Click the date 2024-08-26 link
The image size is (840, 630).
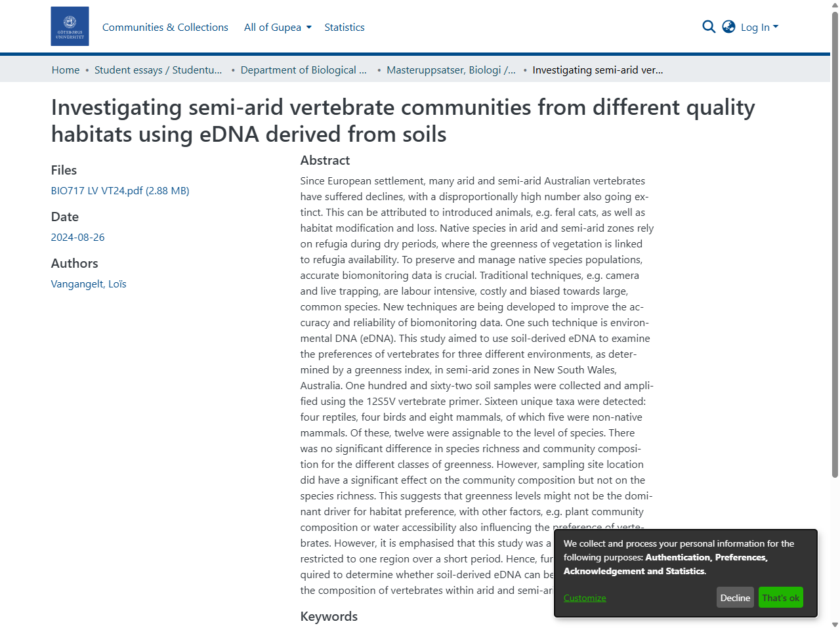77,237
